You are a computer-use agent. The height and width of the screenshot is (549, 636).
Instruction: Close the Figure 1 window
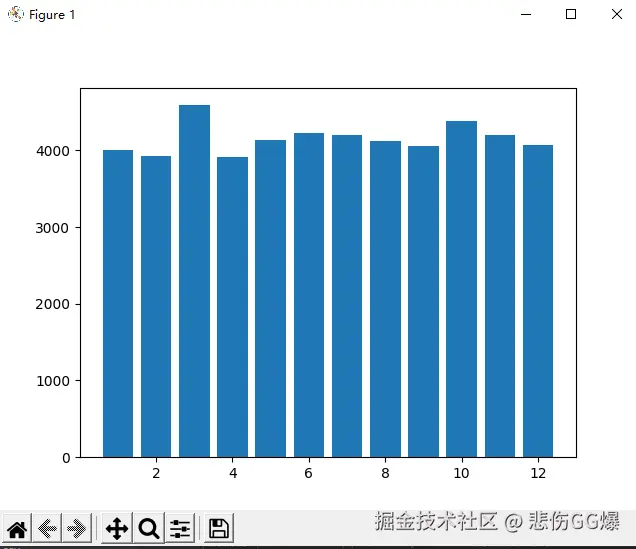617,14
